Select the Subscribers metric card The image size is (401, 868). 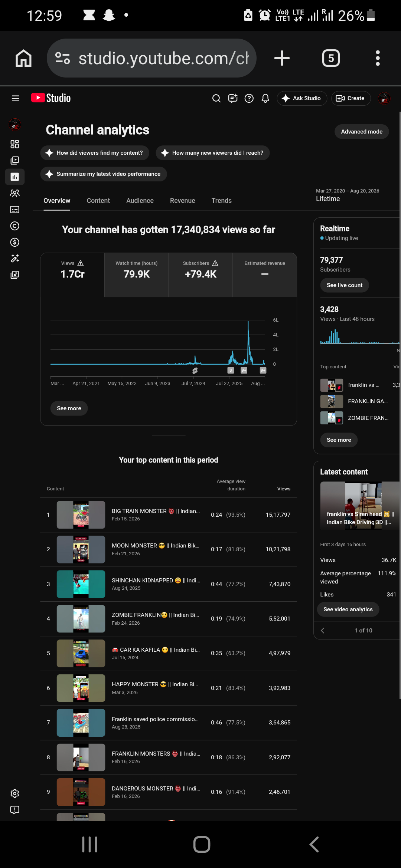(x=201, y=275)
